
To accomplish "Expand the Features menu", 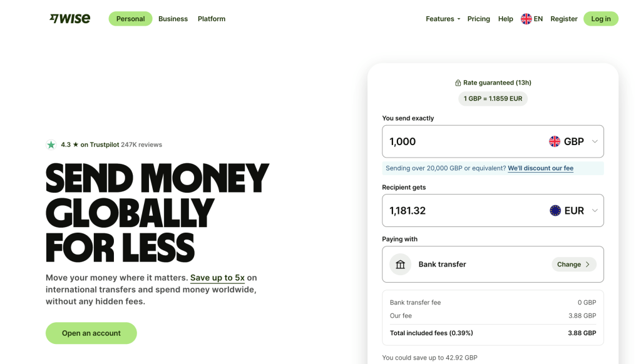I will [442, 19].
